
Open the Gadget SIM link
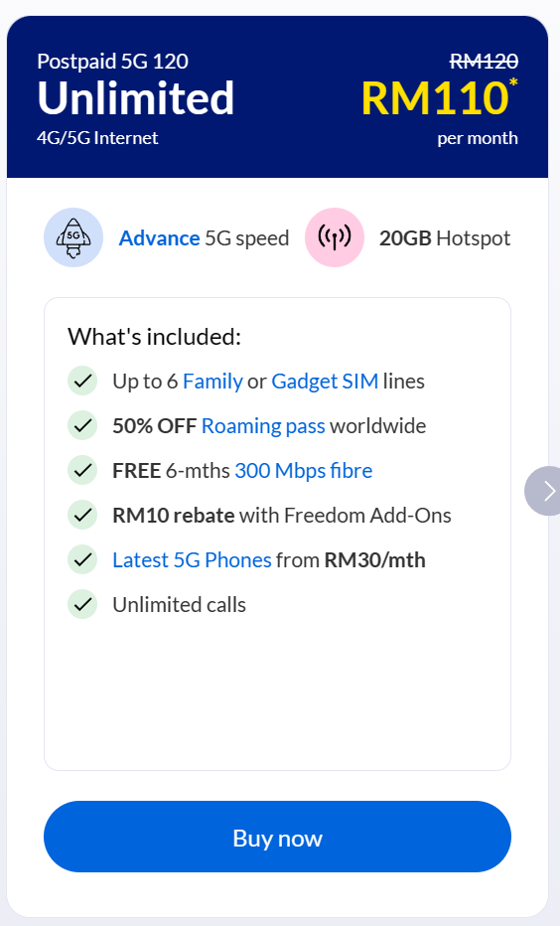pos(325,382)
